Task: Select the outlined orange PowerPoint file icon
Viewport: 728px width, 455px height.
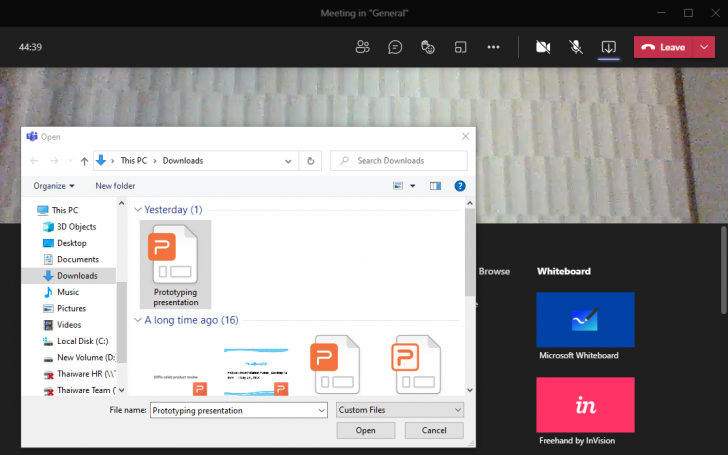Action: (417, 364)
